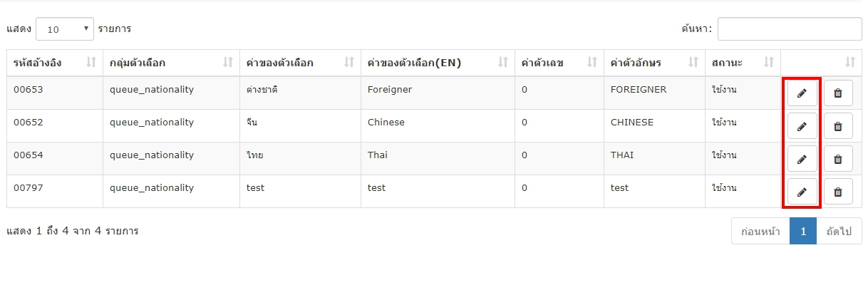Delete the Chinese row with the trash icon

coord(838,126)
